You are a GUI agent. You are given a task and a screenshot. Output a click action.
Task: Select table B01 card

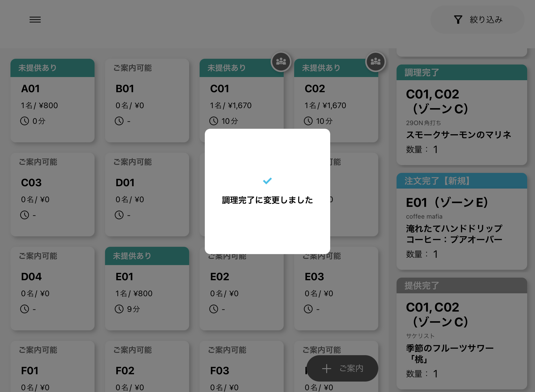[147, 101]
